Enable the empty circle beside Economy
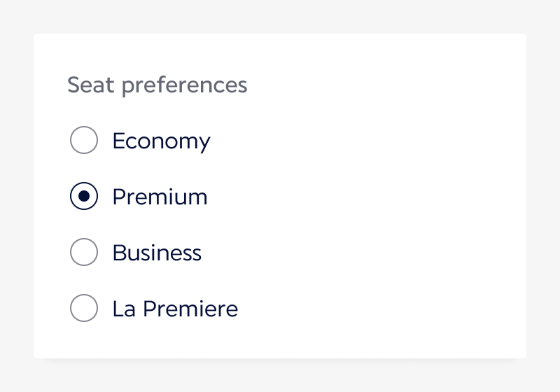Viewport: 560px width, 392px height. (x=84, y=141)
